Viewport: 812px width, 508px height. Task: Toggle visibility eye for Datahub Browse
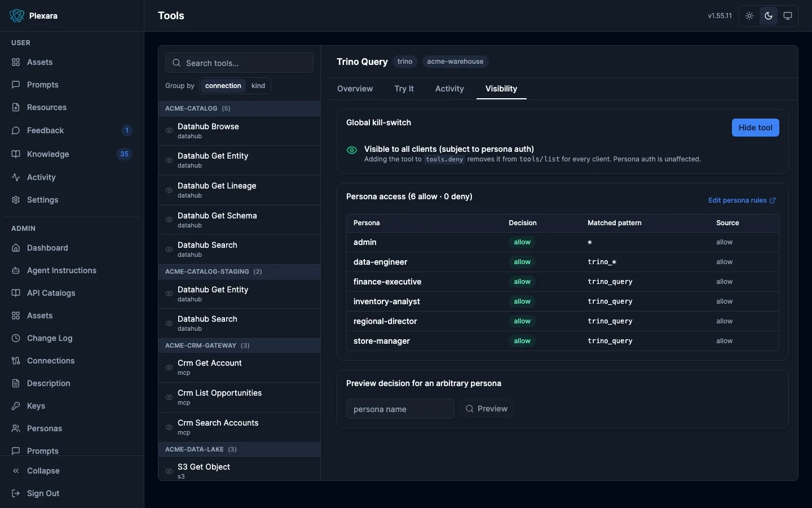pyautogui.click(x=169, y=130)
